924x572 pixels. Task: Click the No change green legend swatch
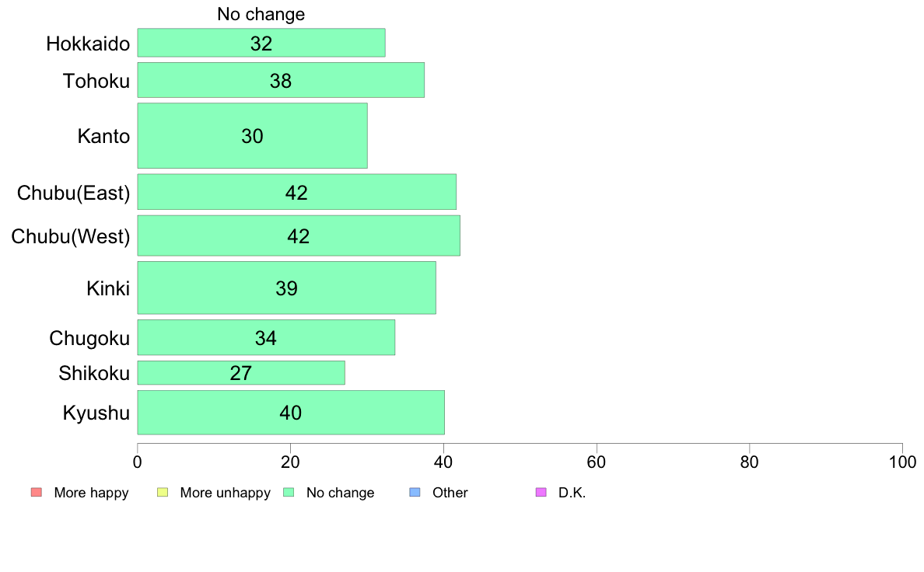point(289,493)
